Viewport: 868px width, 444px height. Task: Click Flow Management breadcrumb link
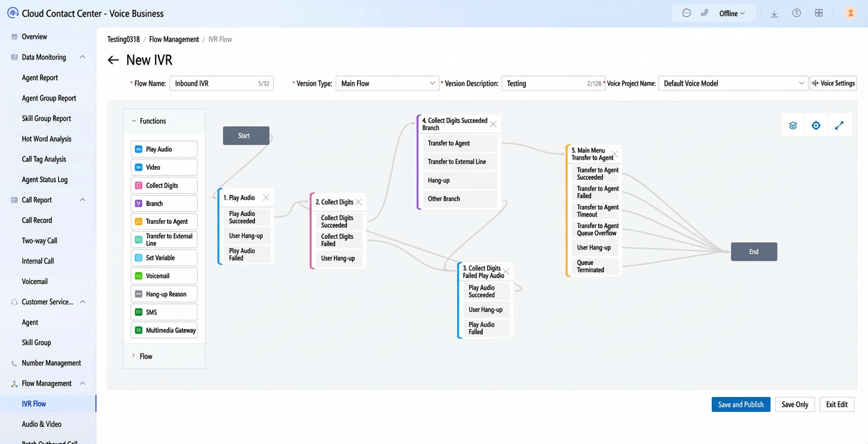coord(174,39)
